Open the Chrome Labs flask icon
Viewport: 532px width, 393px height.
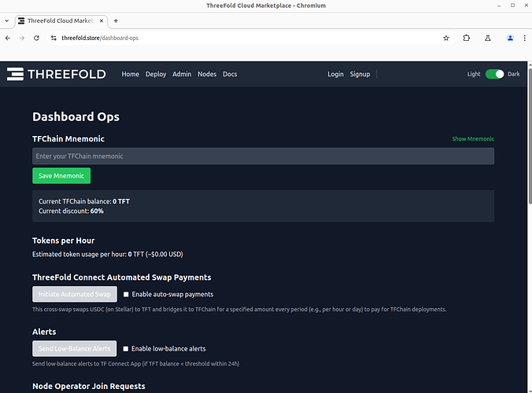pos(488,38)
